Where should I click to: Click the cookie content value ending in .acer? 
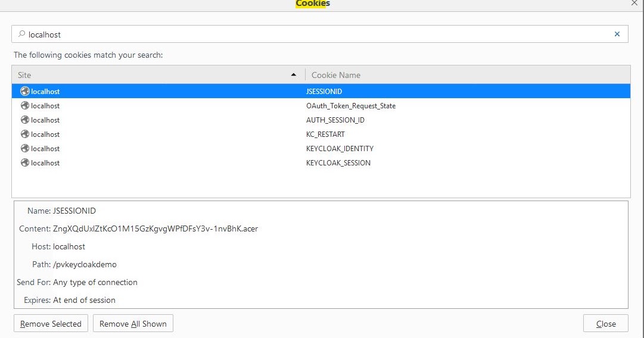pyautogui.click(x=155, y=229)
